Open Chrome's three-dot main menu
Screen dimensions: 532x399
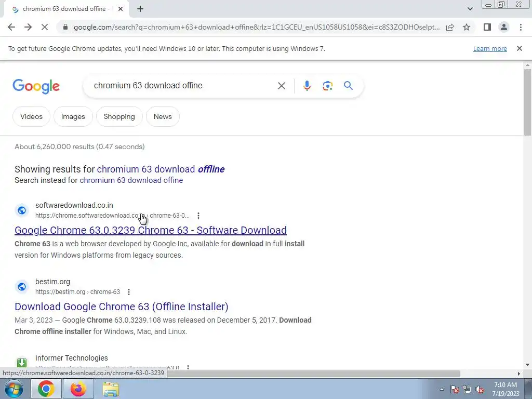point(521,27)
